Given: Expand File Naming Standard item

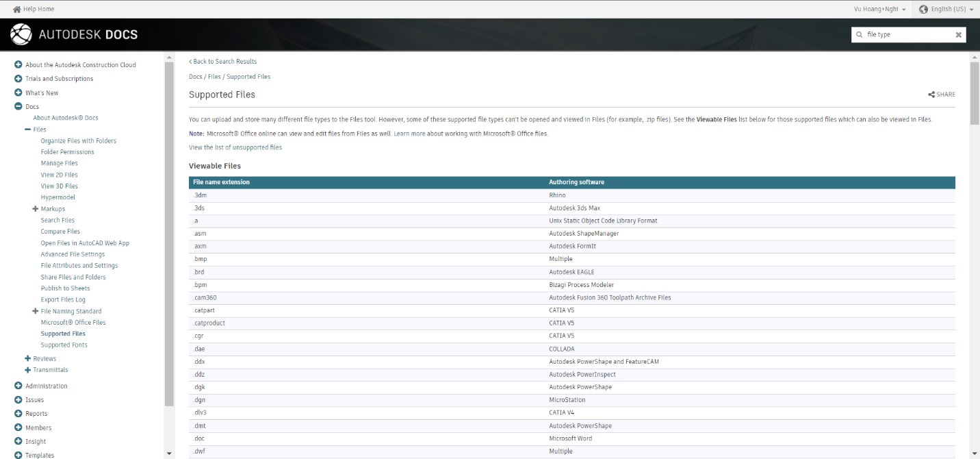Looking at the screenshot, I should point(36,311).
